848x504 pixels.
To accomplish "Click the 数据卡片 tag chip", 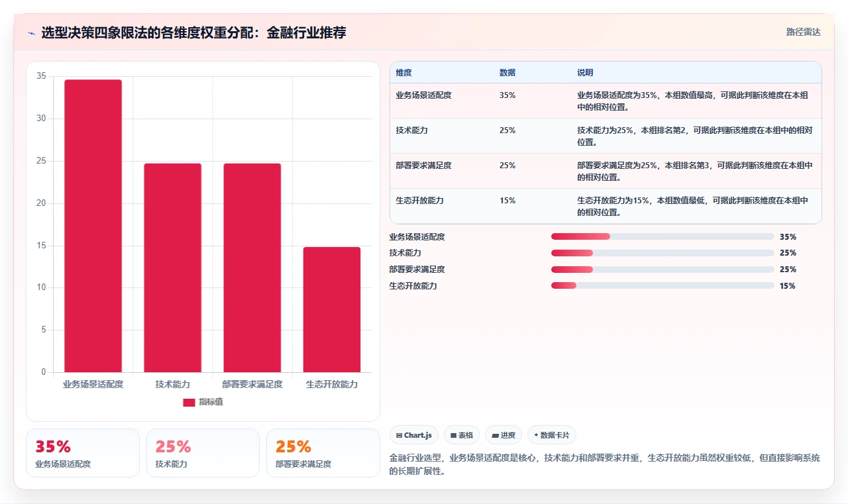I will pyautogui.click(x=552, y=435).
